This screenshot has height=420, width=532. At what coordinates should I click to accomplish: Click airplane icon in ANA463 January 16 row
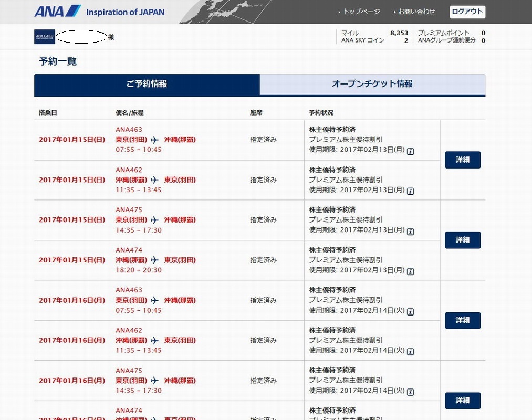155,300
